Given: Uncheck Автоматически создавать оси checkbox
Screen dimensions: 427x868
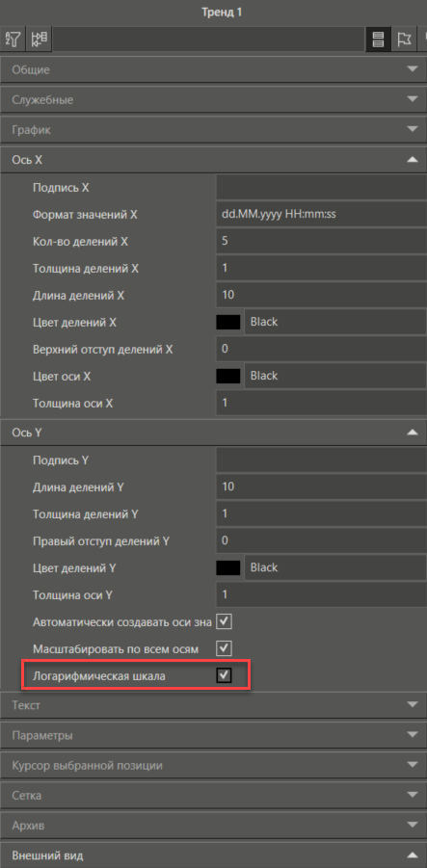Looking at the screenshot, I should pyautogui.click(x=225, y=621).
